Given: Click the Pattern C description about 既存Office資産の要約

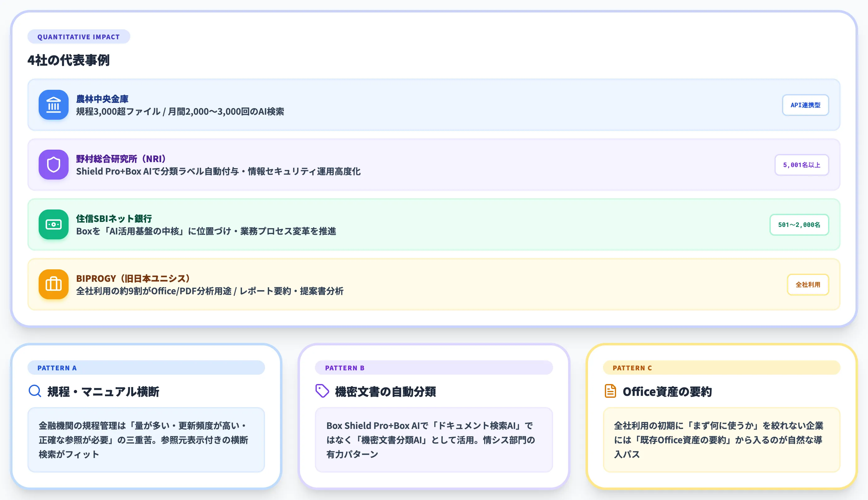Looking at the screenshot, I should 721,440.
